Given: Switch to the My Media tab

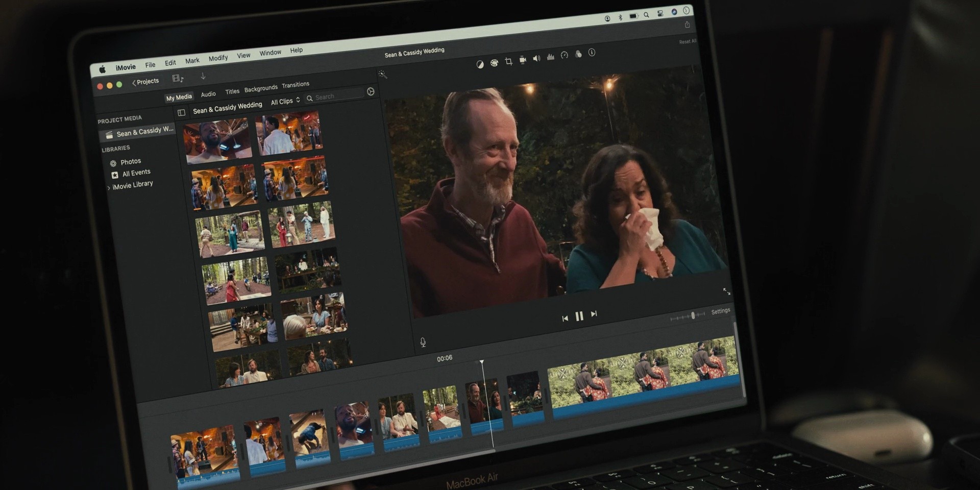Looking at the screenshot, I should coord(179,97).
